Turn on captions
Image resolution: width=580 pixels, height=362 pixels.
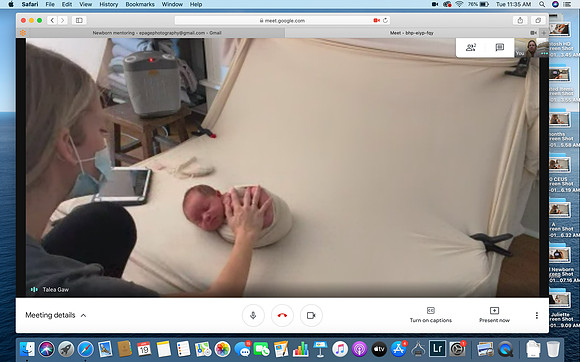click(x=431, y=315)
